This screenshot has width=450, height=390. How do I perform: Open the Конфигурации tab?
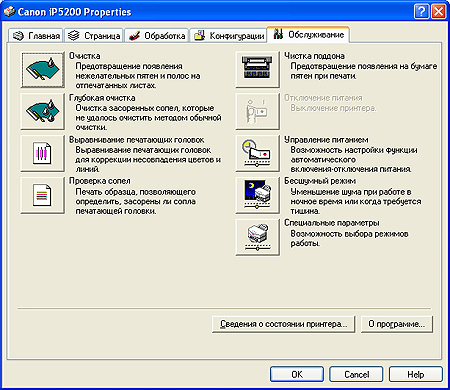pyautogui.click(x=229, y=36)
